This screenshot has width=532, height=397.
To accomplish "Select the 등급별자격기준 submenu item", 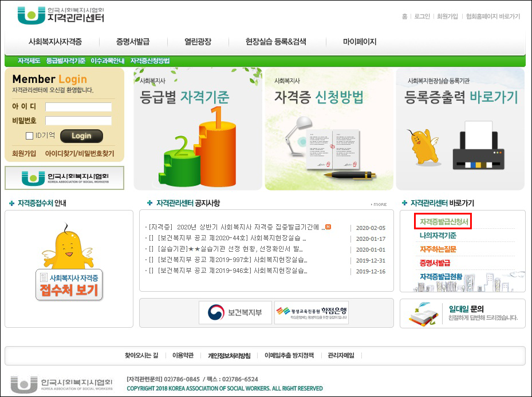I will coord(65,61).
